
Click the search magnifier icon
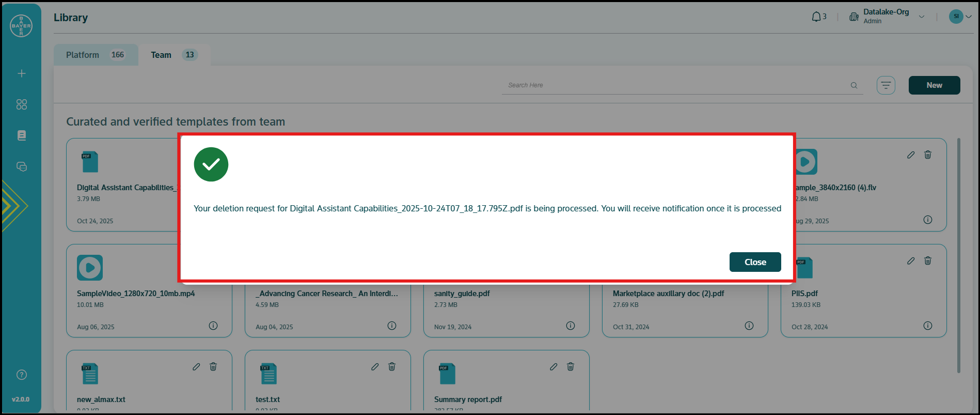(x=854, y=85)
